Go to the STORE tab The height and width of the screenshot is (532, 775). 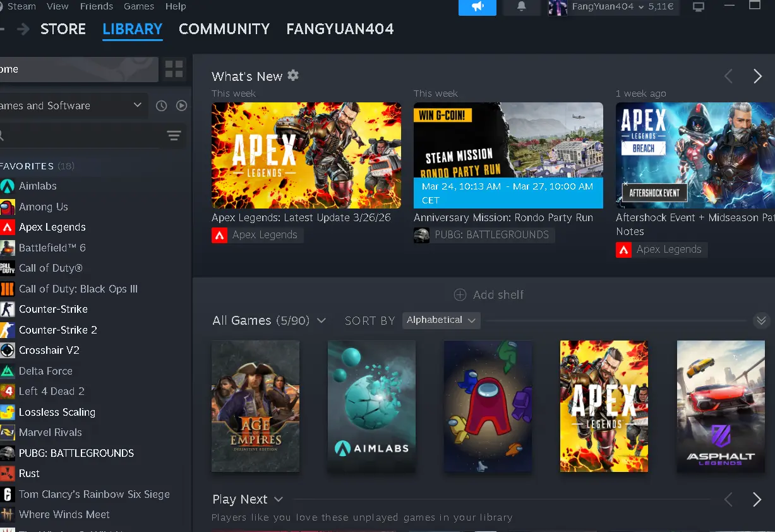(63, 29)
